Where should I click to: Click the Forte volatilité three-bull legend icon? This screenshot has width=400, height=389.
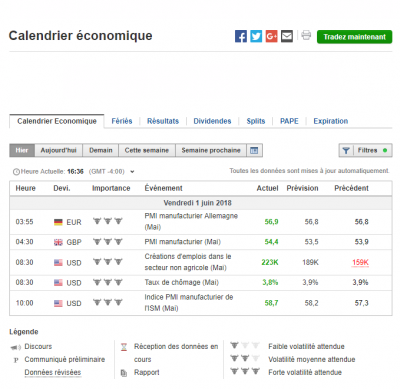[x=245, y=371]
